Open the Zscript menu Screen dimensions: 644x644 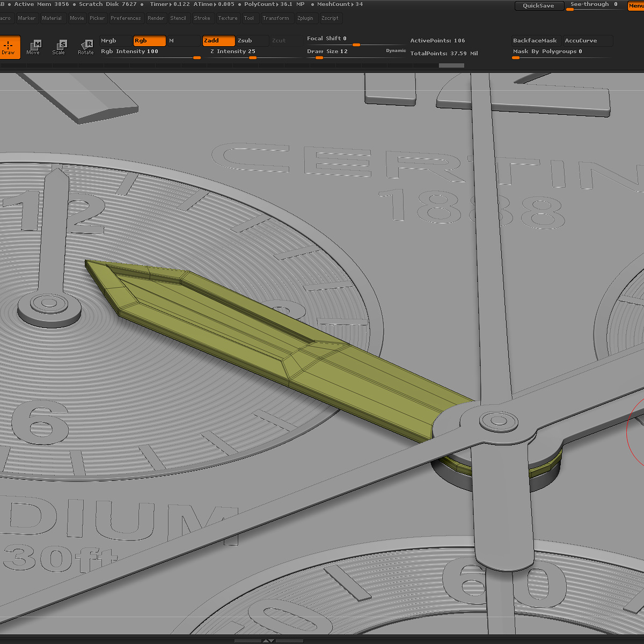click(330, 18)
